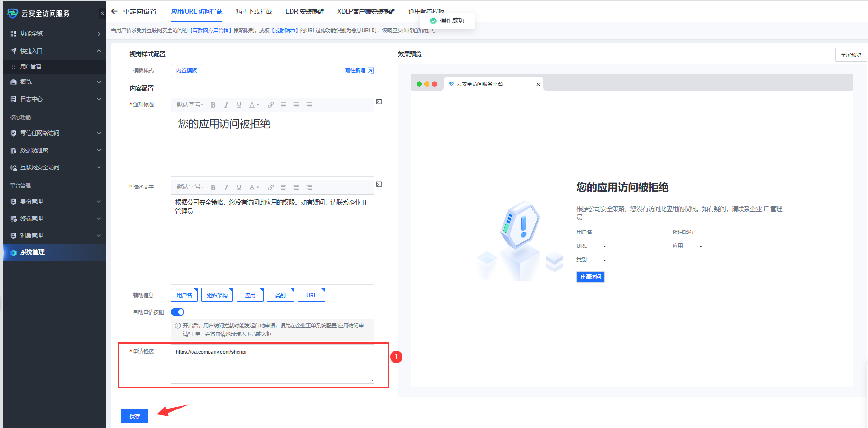Expand the 对象管理 menu
Viewport: 868px width, 428px height.
99,236
